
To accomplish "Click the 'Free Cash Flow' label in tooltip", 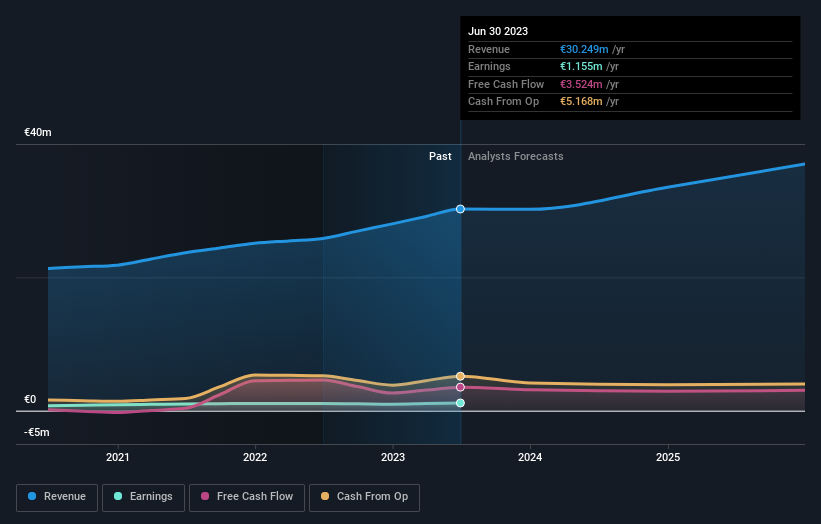I will (x=506, y=84).
